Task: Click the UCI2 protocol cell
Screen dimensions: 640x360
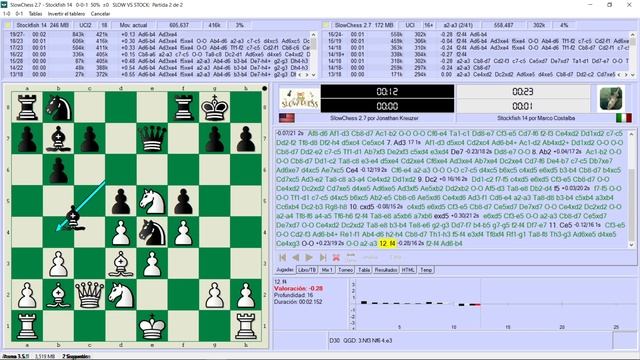Action: pos(85,25)
